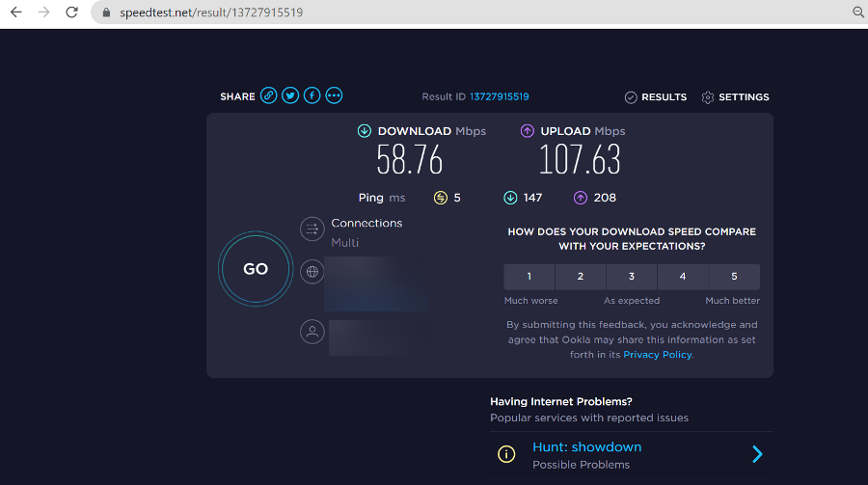Go back using the browser back arrow
Image resolution: width=868 pixels, height=485 pixels.
click(16, 13)
